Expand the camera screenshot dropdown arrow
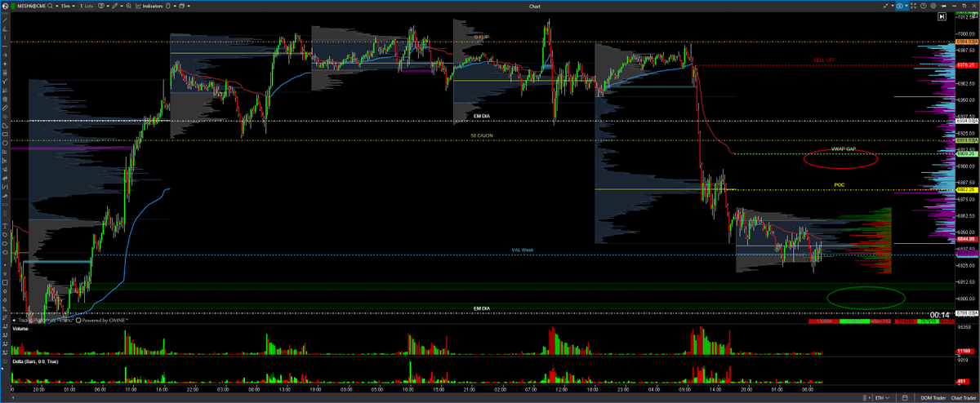 coord(906,6)
